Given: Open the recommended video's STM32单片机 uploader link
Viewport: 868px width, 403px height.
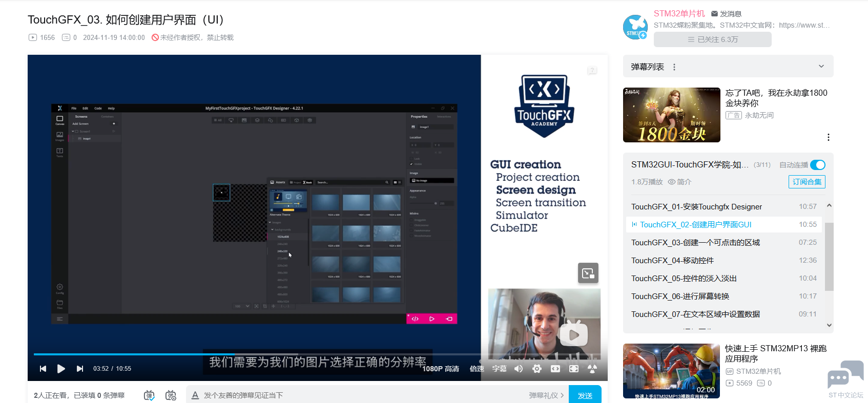Looking at the screenshot, I should (758, 371).
